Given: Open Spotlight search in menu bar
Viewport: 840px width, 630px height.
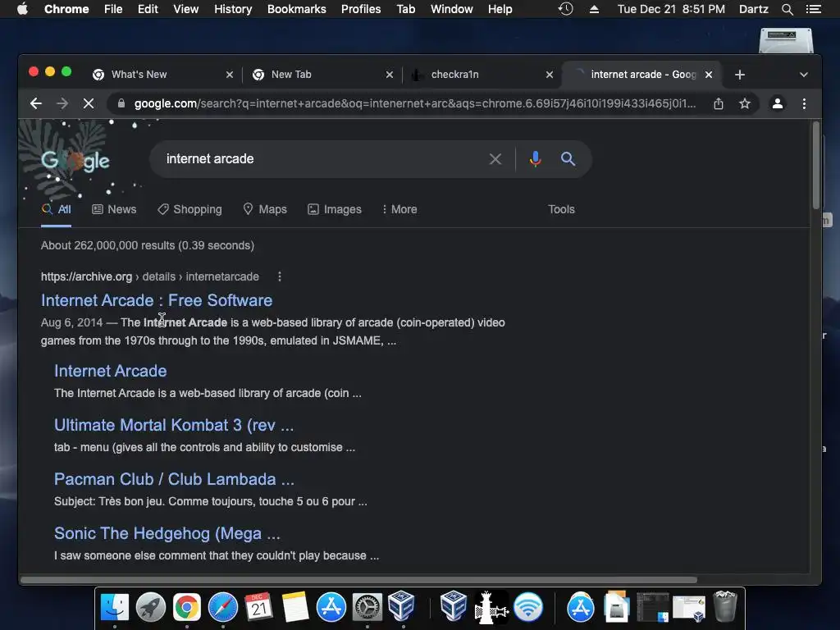Looking at the screenshot, I should [x=787, y=9].
